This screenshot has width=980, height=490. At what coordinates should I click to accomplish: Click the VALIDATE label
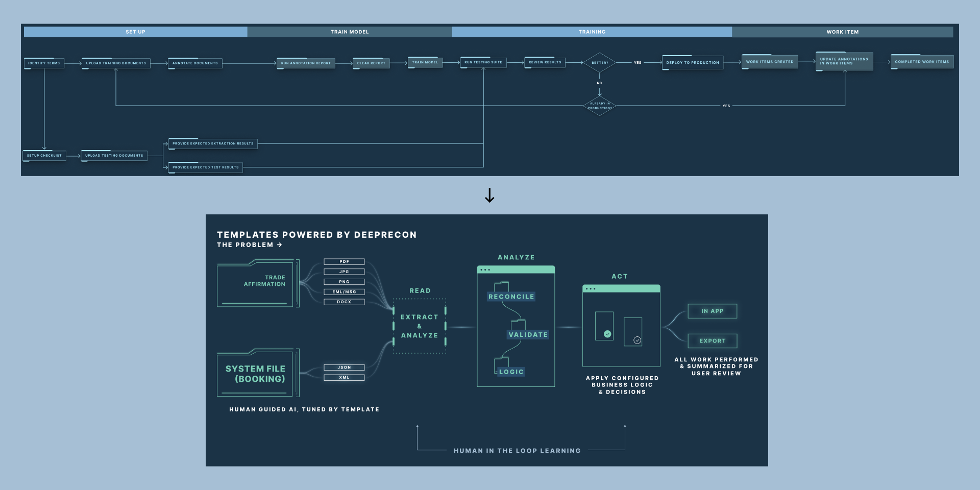[528, 335]
